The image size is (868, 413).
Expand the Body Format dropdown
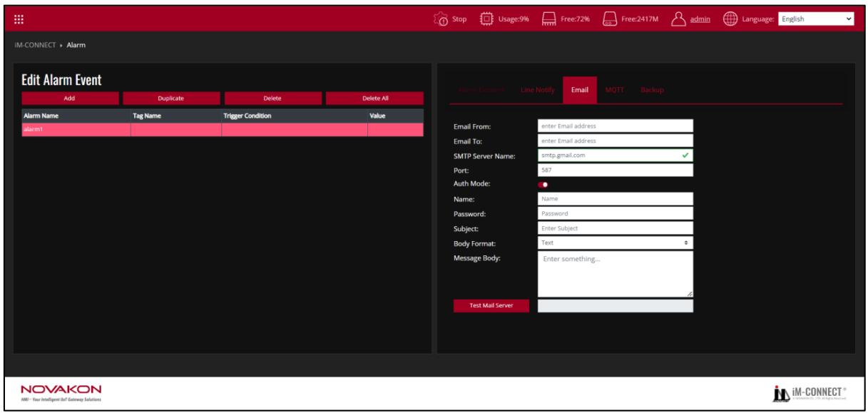(616, 243)
